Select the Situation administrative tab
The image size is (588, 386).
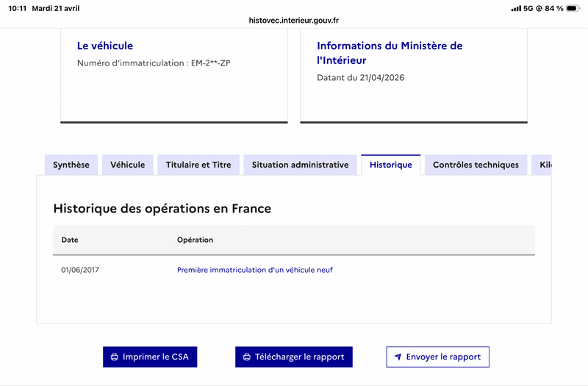pyautogui.click(x=301, y=165)
